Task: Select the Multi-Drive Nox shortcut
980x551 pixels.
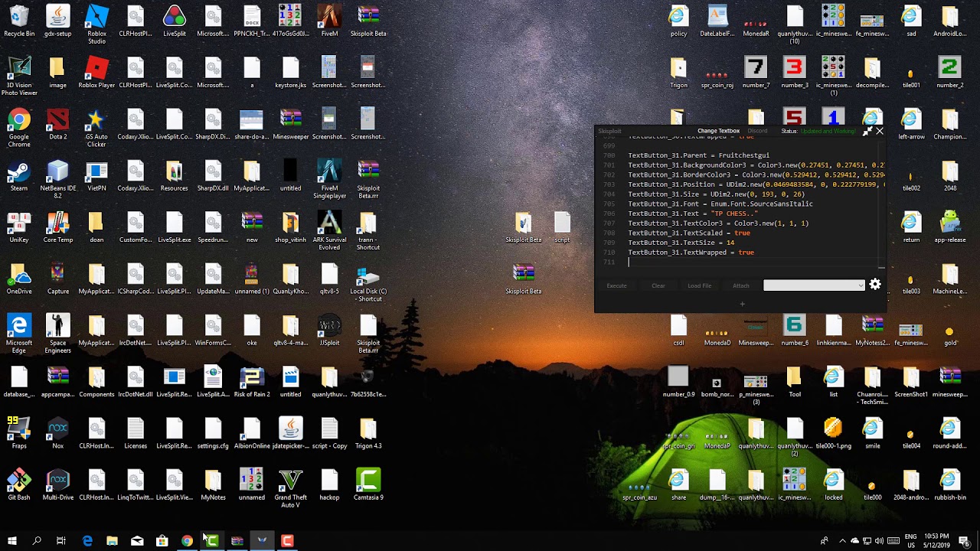Action: (58, 484)
